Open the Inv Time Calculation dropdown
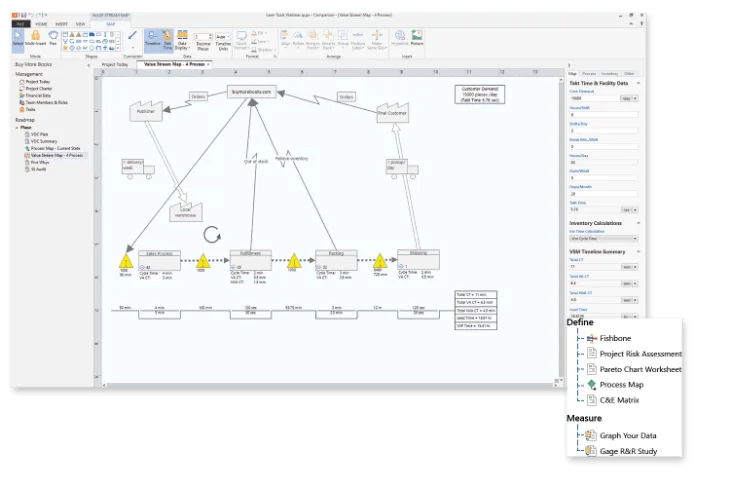 pos(603,238)
